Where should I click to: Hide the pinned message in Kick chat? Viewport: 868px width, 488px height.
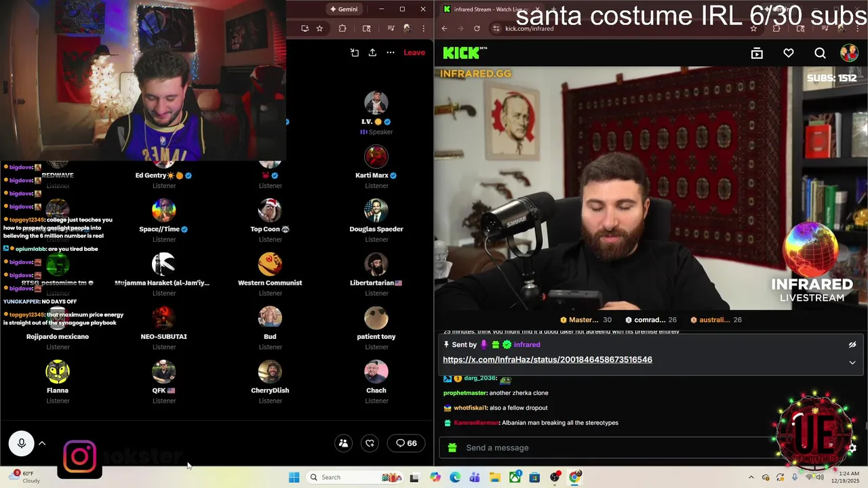click(x=852, y=344)
